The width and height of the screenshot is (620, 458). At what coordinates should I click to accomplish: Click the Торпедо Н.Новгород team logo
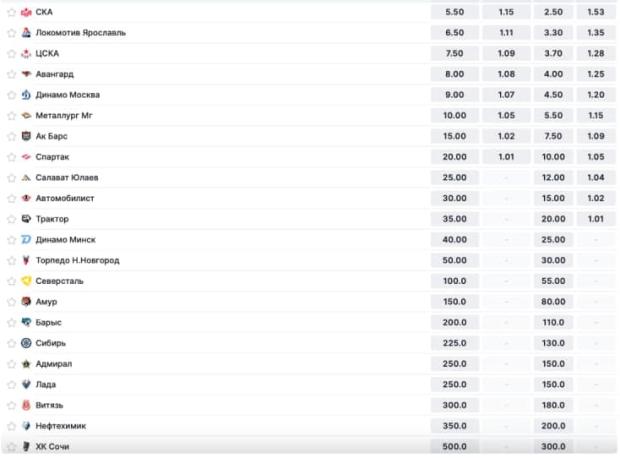[x=26, y=260]
